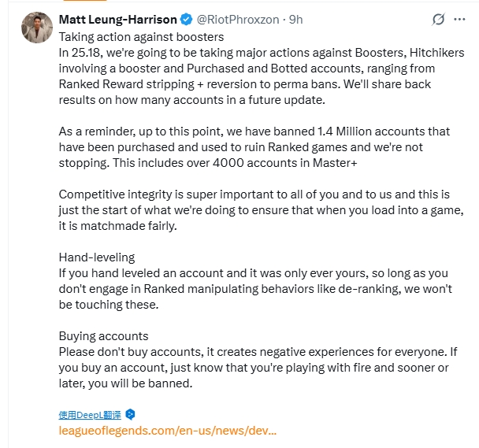Open the three-dot more options menu
479x448 pixels.
click(459, 19)
